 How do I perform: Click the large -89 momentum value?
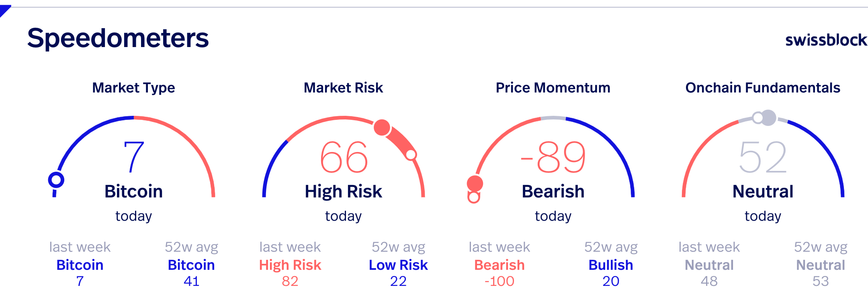coord(553,157)
